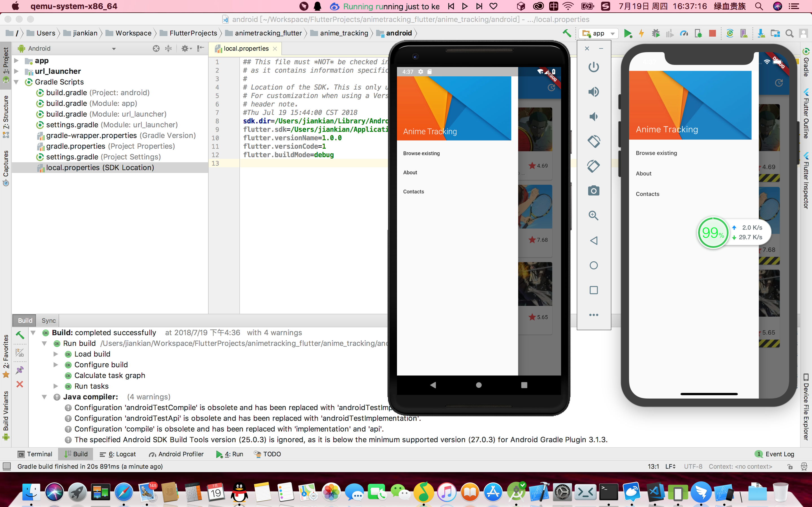Switch to the Sync tab
This screenshot has width=812, height=507.
pos(49,321)
